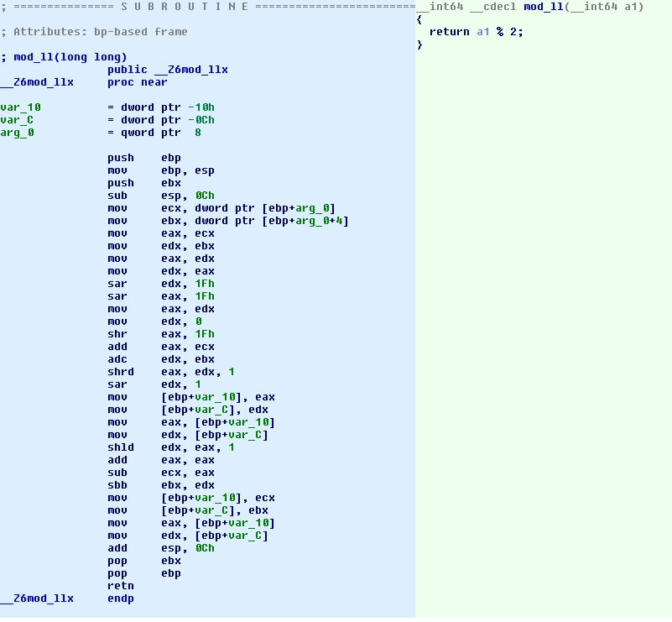Viewport: 672px width, 622px height.
Task: Click the 'public __Z6mod_llx' declaration
Action: click(x=167, y=70)
